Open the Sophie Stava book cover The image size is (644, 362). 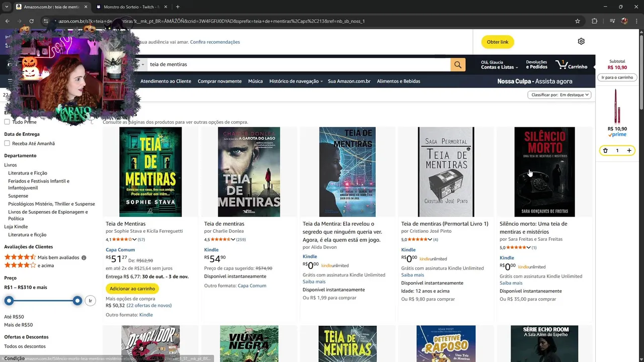(150, 172)
